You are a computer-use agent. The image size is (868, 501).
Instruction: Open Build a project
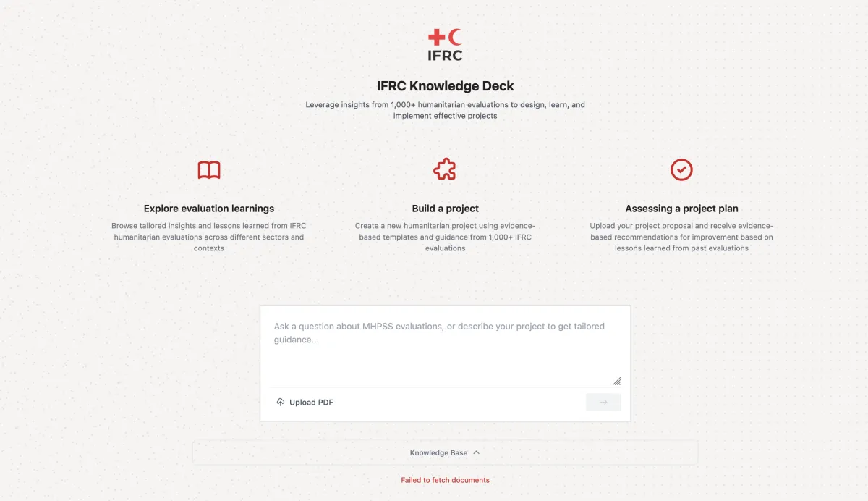pyautogui.click(x=446, y=209)
